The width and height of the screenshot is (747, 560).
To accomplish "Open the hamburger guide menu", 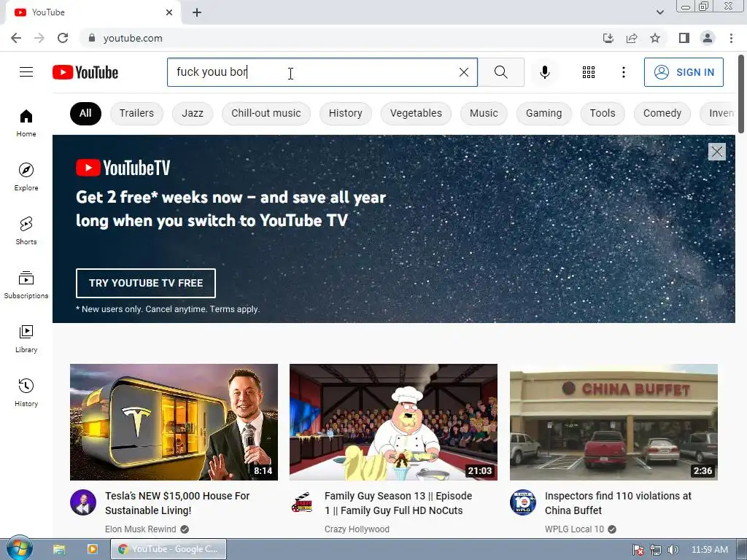I will coord(26,72).
